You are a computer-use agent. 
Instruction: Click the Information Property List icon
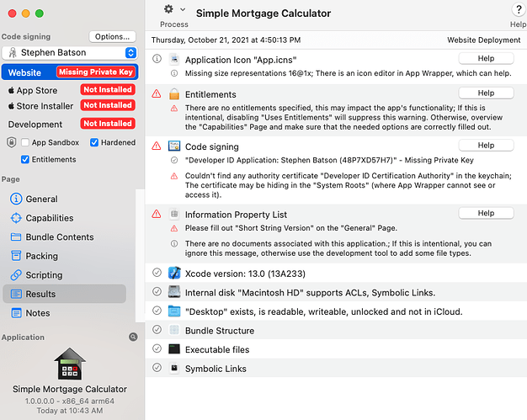[x=174, y=214]
